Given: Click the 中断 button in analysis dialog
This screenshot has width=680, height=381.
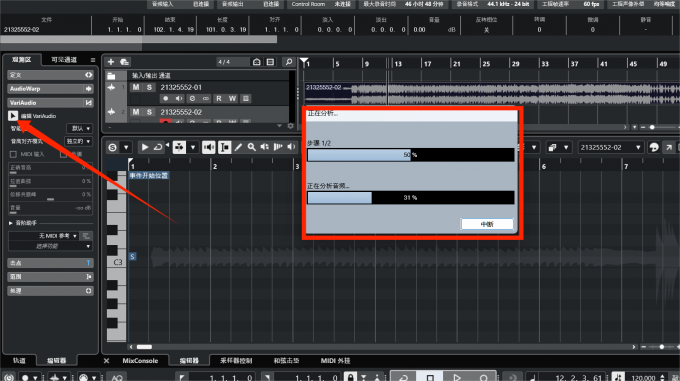Looking at the screenshot, I should click(x=487, y=224).
